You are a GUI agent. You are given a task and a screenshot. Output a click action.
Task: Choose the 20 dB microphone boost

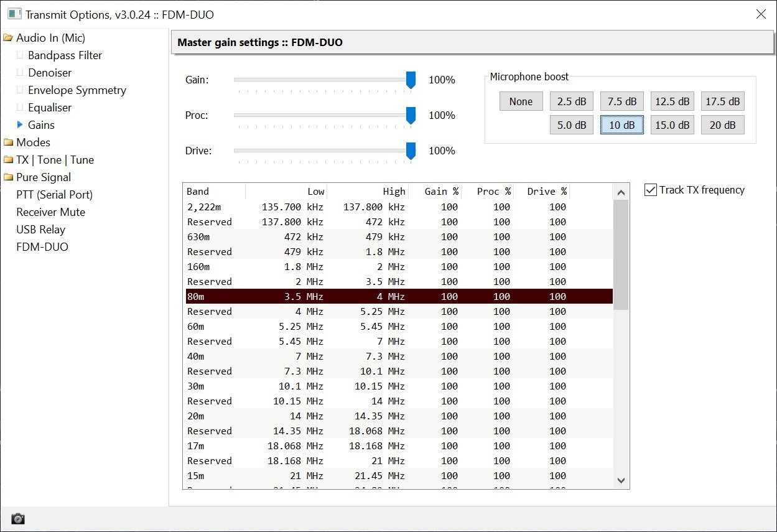pos(723,125)
